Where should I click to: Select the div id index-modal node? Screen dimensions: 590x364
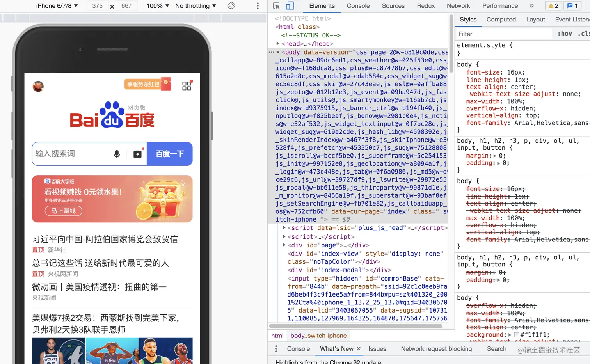(339, 270)
